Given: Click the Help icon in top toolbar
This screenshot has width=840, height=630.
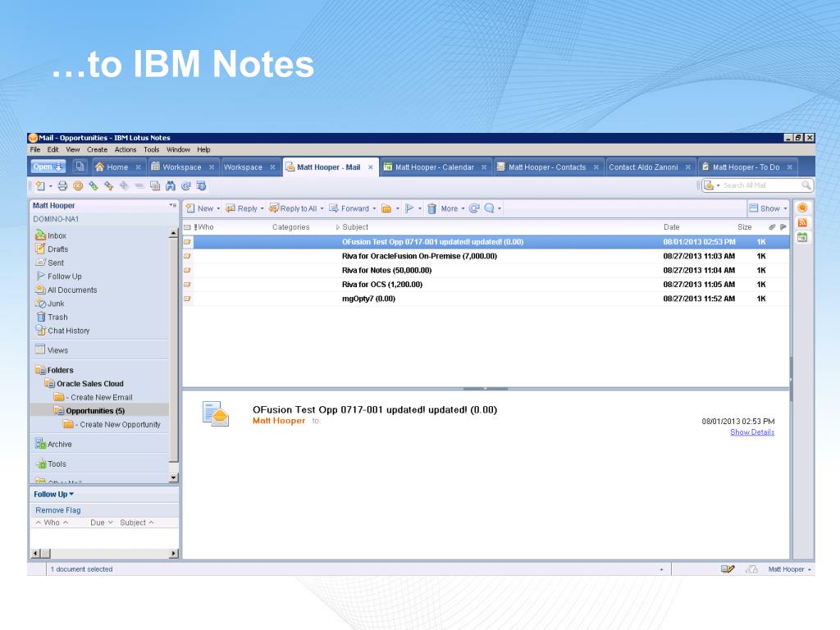Looking at the screenshot, I should (202, 186).
